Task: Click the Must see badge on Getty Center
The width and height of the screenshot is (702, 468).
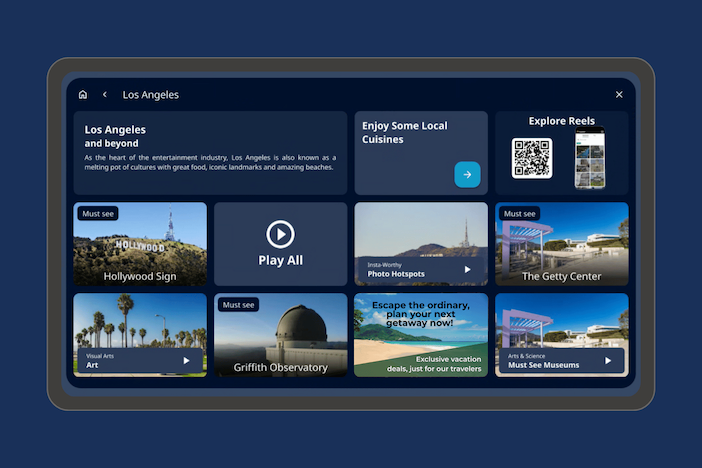Action: (520, 214)
